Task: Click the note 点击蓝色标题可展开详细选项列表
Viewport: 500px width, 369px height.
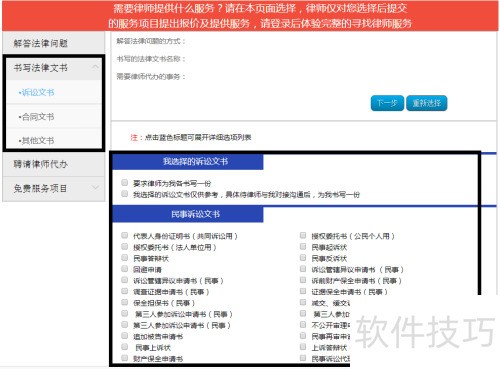Action: pos(198,137)
